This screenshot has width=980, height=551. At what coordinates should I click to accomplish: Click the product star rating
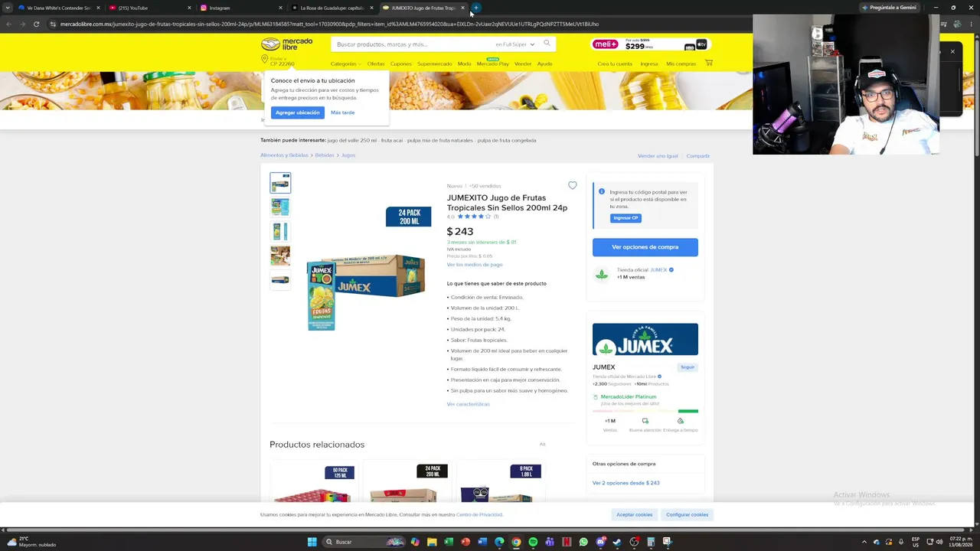tap(474, 217)
